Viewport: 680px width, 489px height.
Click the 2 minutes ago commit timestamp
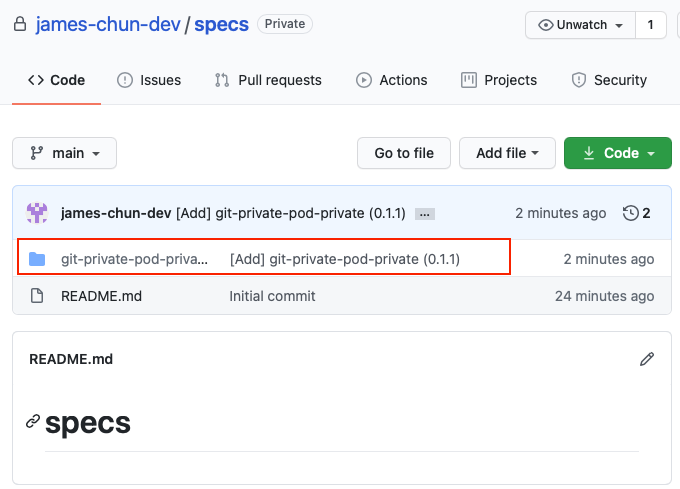(560, 213)
